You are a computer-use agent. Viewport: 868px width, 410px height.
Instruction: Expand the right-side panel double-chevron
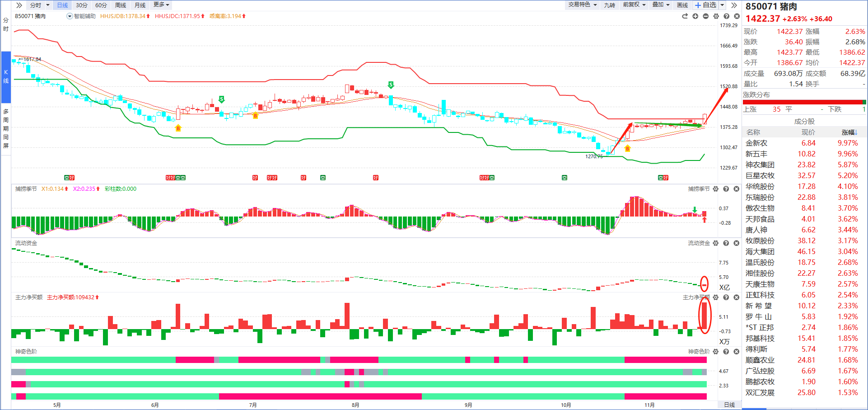point(734,5)
